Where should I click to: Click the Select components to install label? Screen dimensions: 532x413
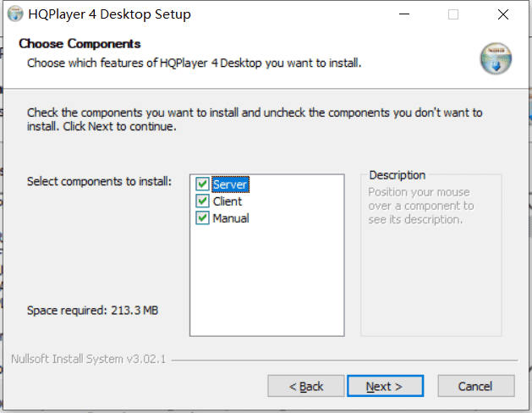pos(100,182)
